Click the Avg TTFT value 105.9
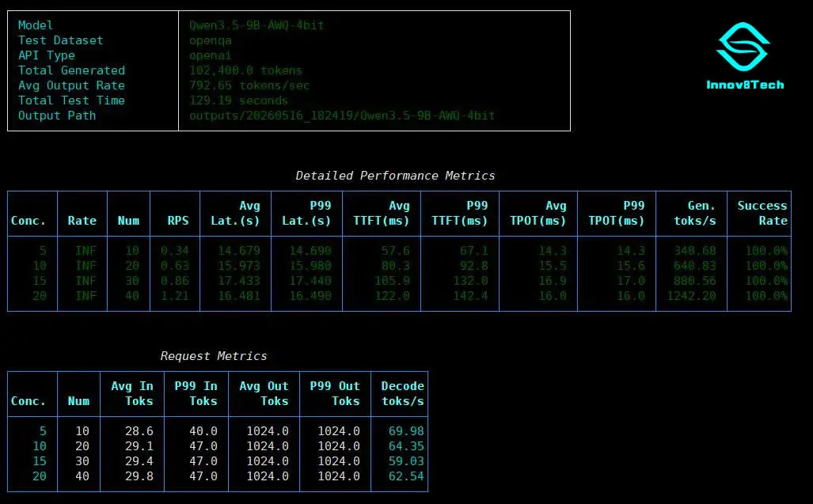Screen dimensions: 813x504 pos(392,281)
